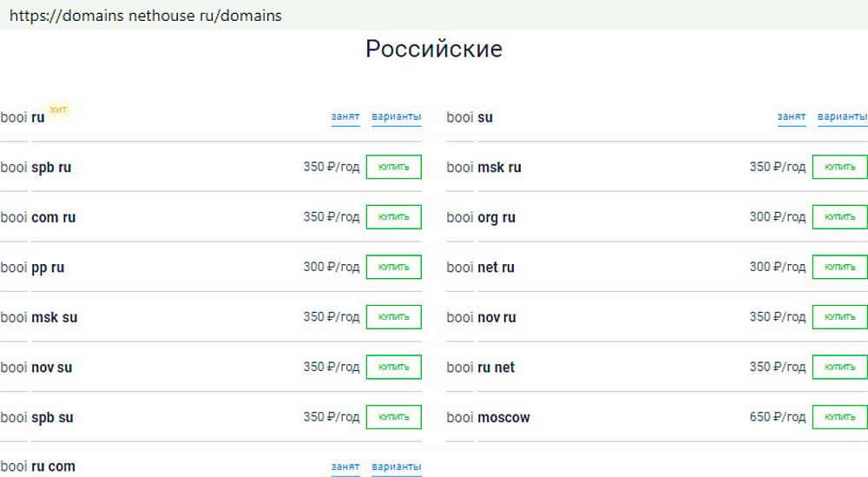Screen dimensions: 868x477
Task: Buy the booi spb ru domain
Action: coord(393,167)
